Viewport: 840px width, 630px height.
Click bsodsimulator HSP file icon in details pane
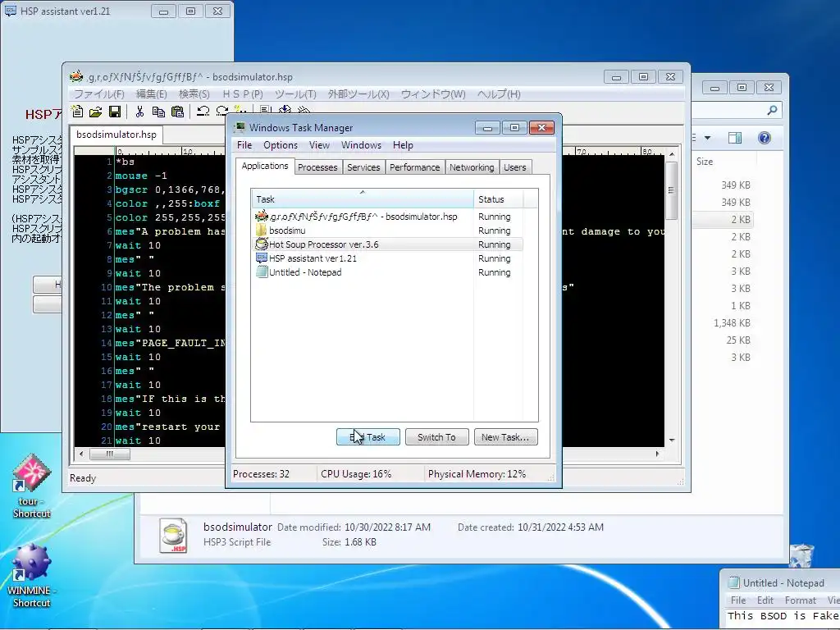pos(174,535)
